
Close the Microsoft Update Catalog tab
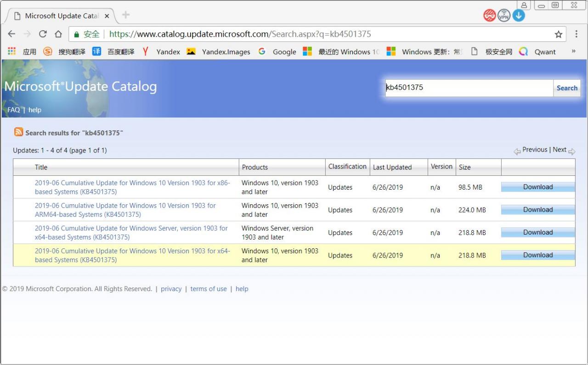107,16
